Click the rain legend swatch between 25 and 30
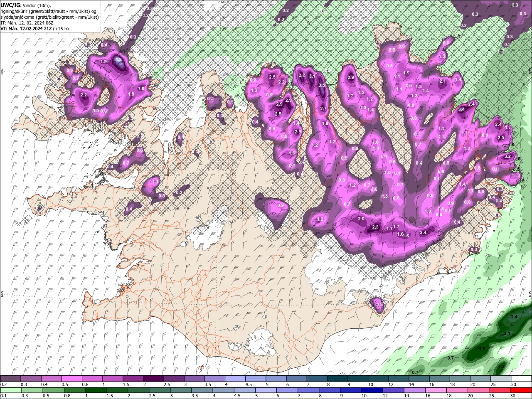The width and height of the screenshot is (532, 399). pyautogui.click(x=500, y=390)
